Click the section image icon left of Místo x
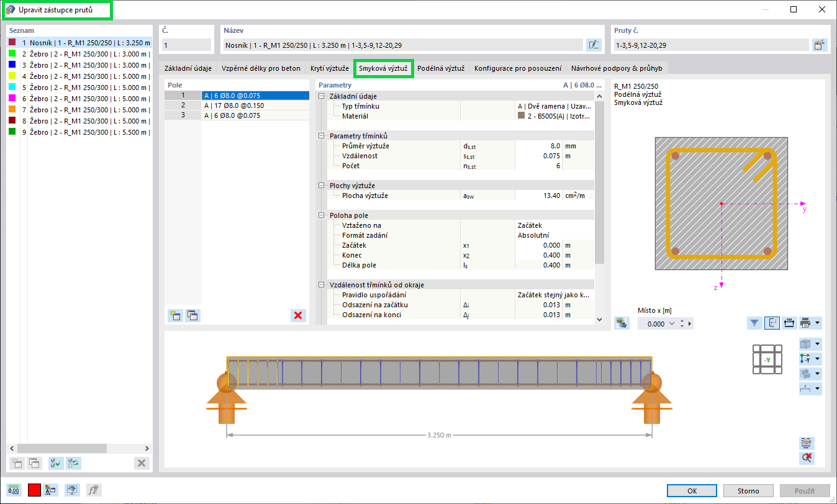Image resolution: width=837 pixels, height=504 pixels. coord(621,323)
